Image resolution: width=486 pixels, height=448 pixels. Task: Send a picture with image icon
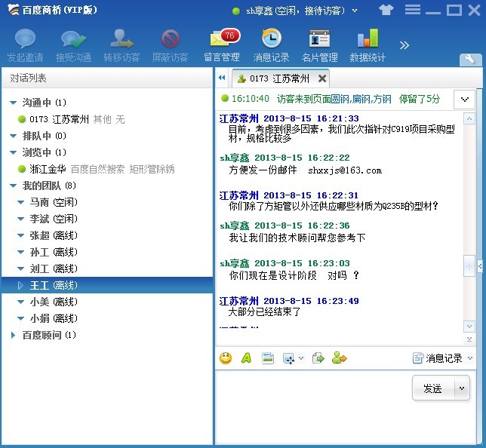(x=267, y=358)
